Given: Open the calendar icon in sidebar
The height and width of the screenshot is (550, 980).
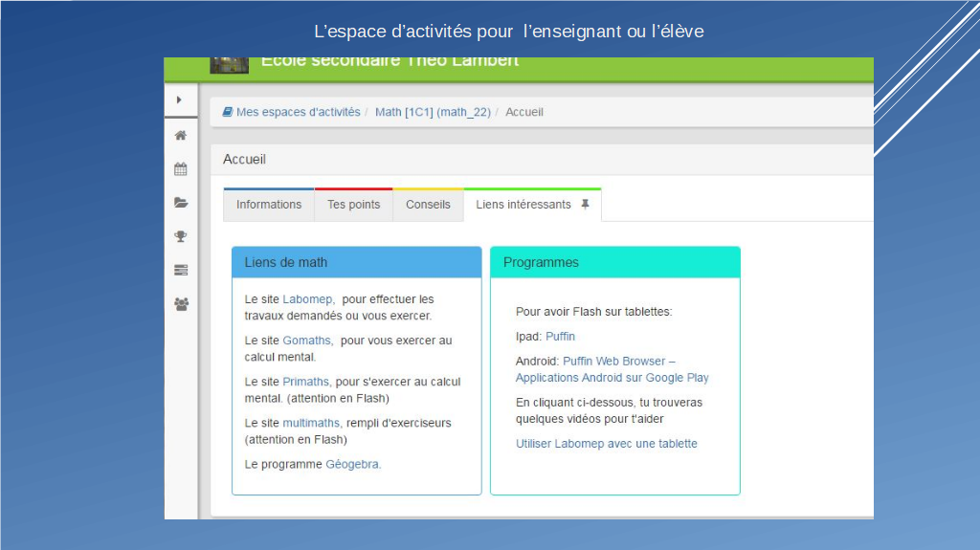Looking at the screenshot, I should click(x=181, y=168).
